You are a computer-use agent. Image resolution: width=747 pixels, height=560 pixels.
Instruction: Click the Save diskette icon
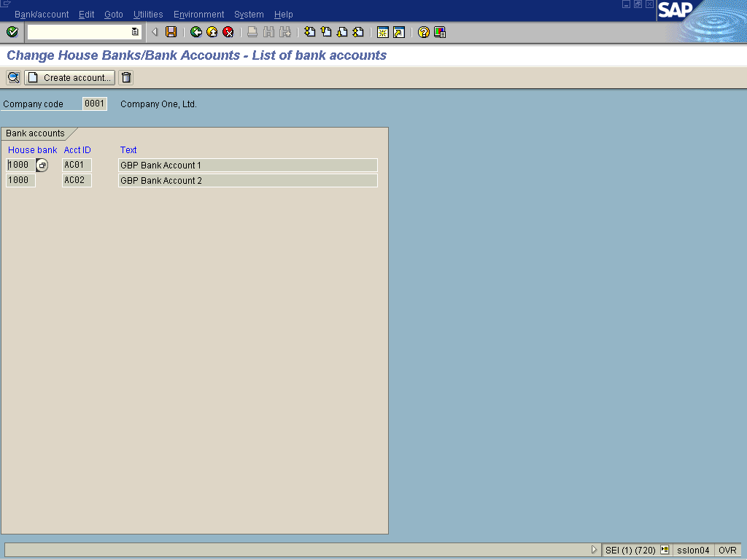point(171,32)
